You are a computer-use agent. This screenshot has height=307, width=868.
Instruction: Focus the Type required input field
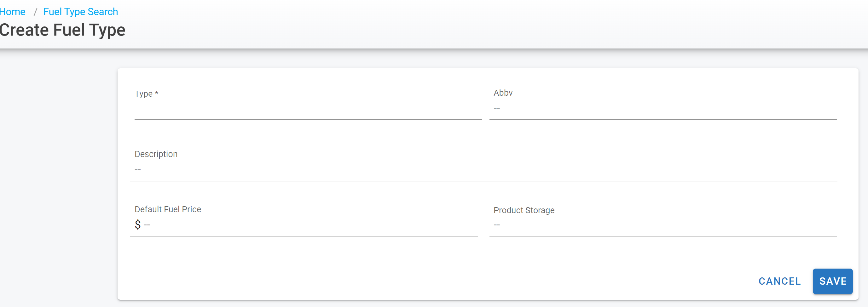click(x=308, y=109)
